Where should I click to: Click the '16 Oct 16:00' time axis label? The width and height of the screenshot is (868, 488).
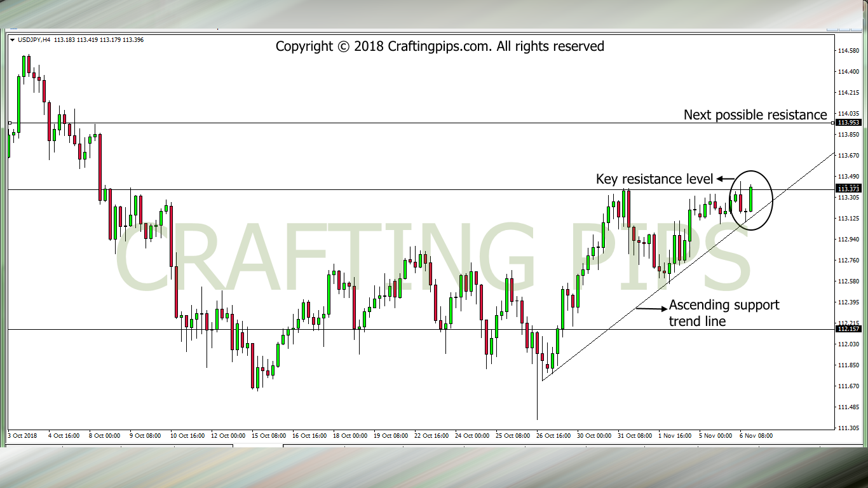point(309,436)
